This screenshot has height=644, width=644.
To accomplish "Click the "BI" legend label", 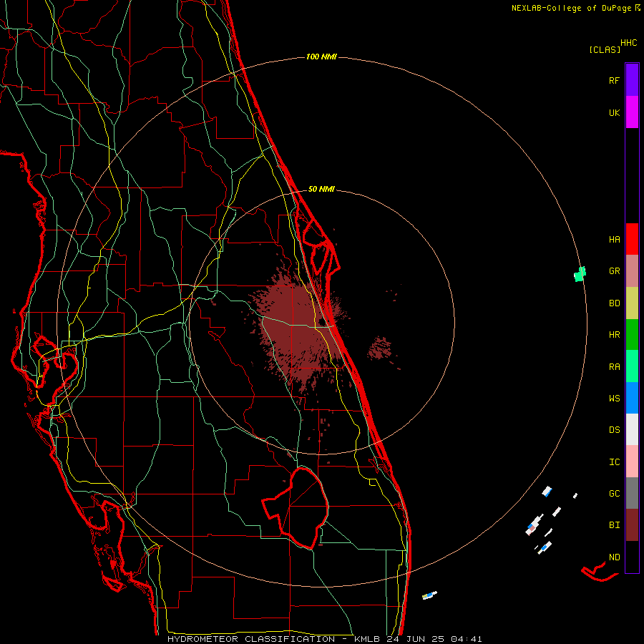I will point(614,525).
